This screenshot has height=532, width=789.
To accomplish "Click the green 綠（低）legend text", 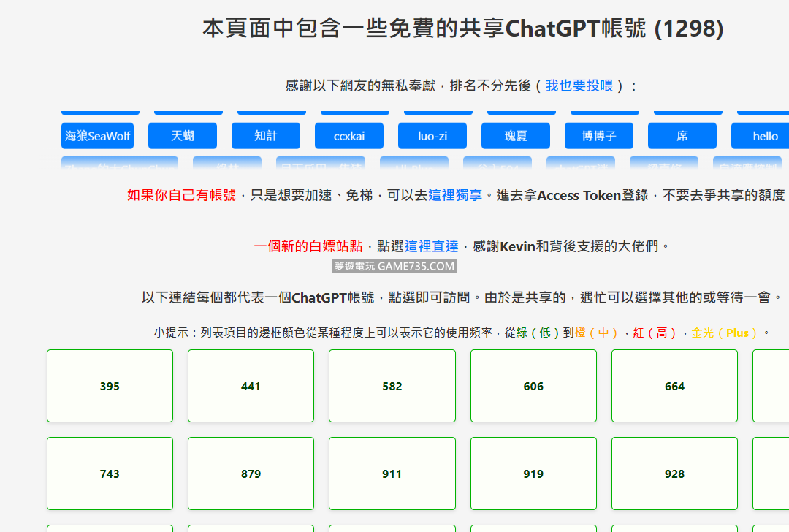I will [x=539, y=332].
